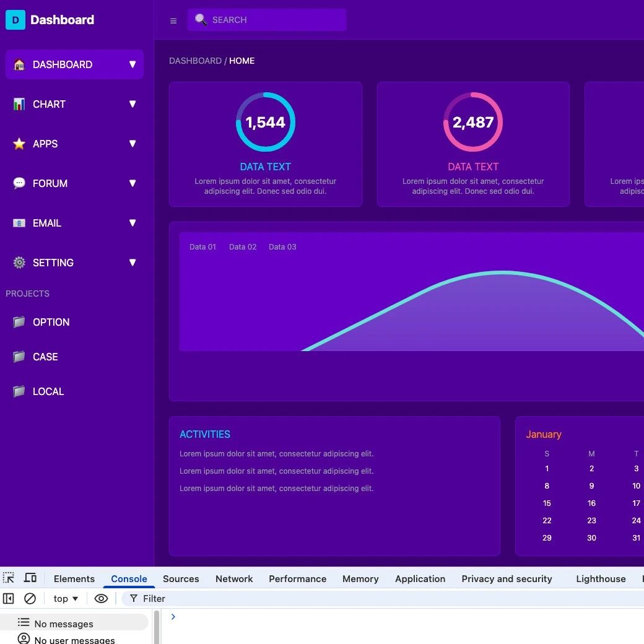The image size is (644, 644).
Task: Expand the DASHBOARD sidebar arrow
Action: point(132,64)
